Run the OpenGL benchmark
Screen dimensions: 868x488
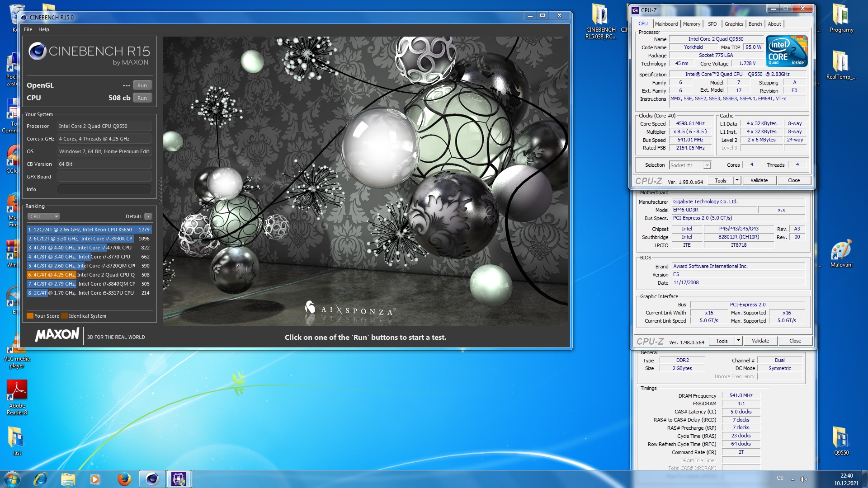142,85
